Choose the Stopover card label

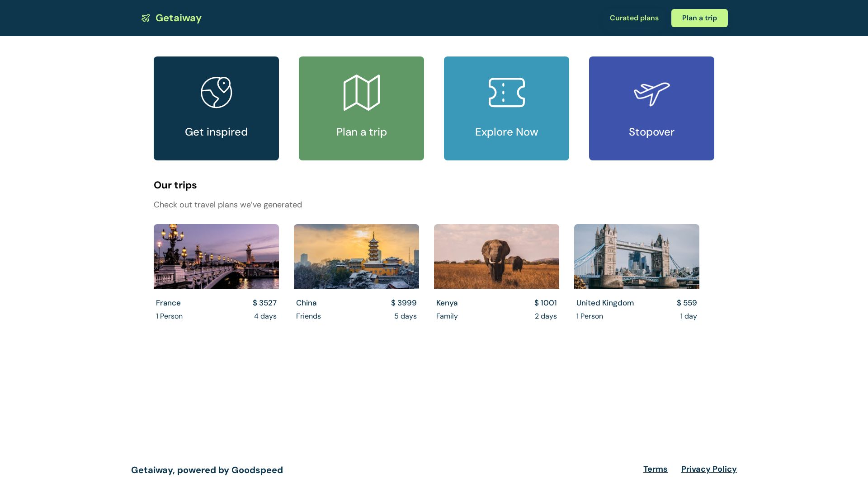tap(651, 132)
